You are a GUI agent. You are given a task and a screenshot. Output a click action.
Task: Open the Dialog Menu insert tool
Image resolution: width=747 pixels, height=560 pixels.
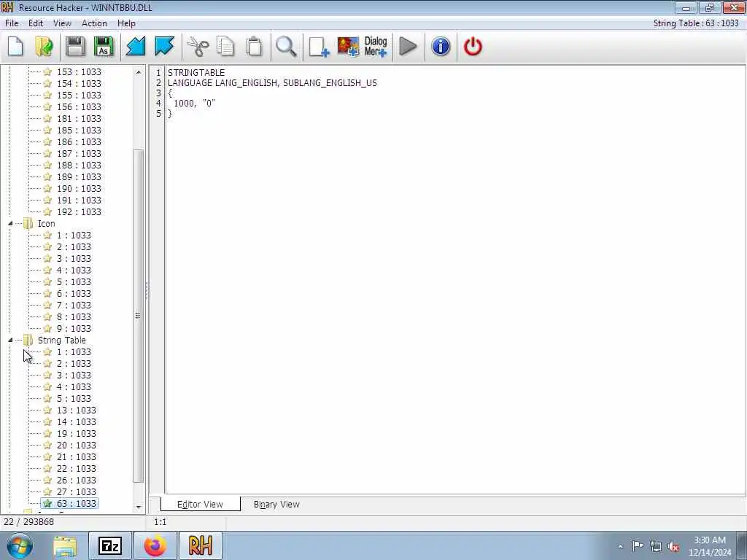pyautogui.click(x=376, y=47)
